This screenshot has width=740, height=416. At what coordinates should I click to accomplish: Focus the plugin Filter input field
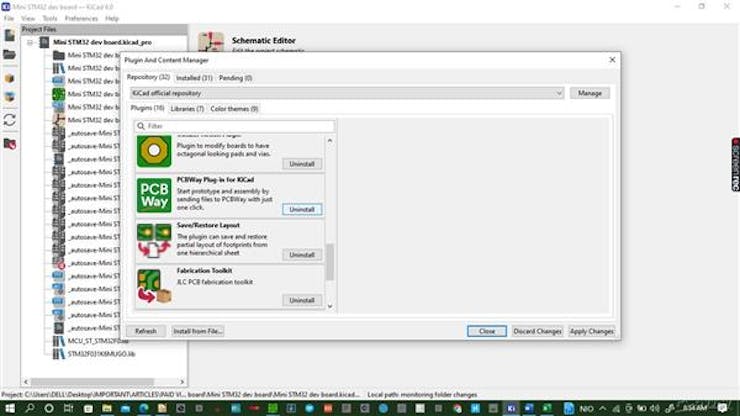pos(235,126)
